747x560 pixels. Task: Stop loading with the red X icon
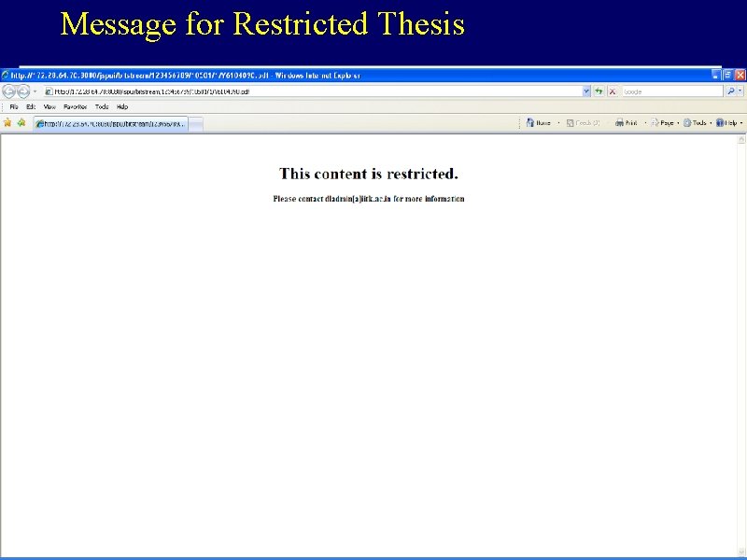(613, 91)
